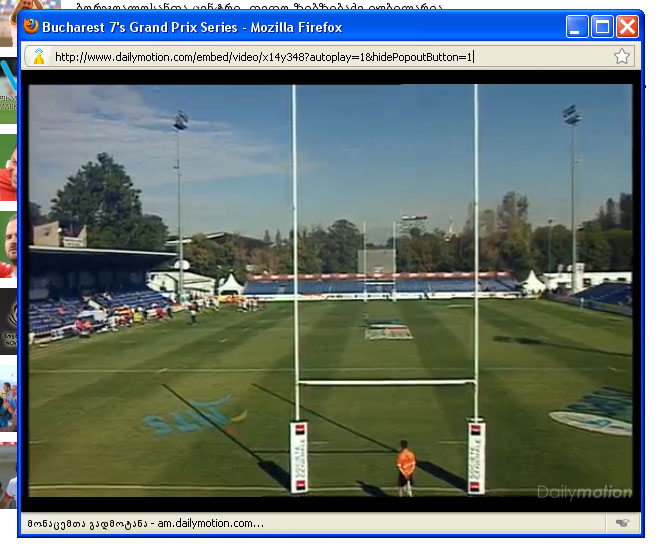This screenshot has width=664, height=555.
Task: Open the blue V logo thumbnail
Action: click(8, 91)
